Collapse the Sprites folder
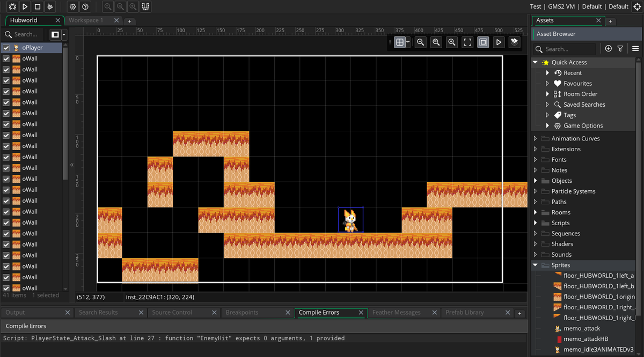 click(536, 265)
